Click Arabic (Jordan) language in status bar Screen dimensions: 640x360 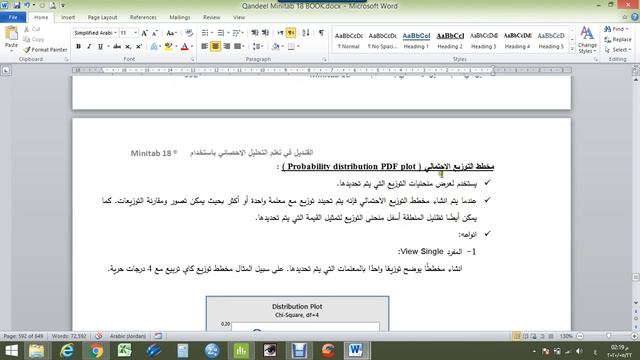click(x=128, y=336)
